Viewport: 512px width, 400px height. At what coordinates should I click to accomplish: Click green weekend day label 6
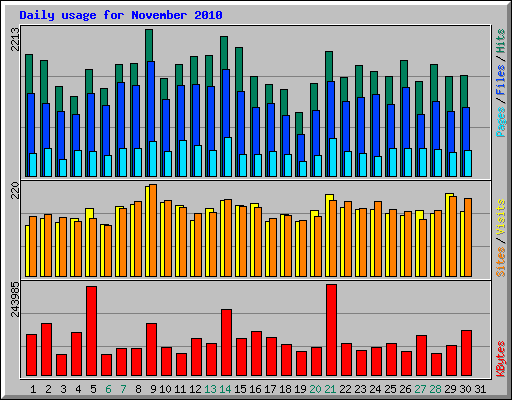click(108, 389)
